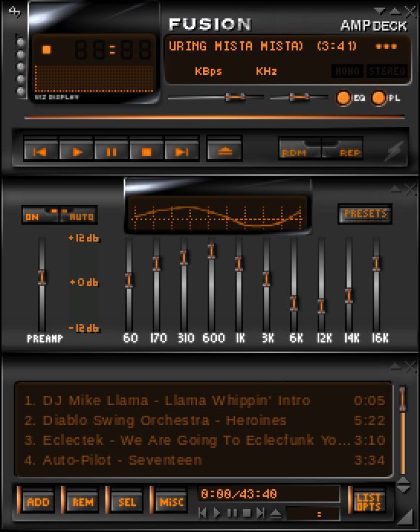
Task: Click the 1K equalizer band slider
Action: tap(239, 264)
